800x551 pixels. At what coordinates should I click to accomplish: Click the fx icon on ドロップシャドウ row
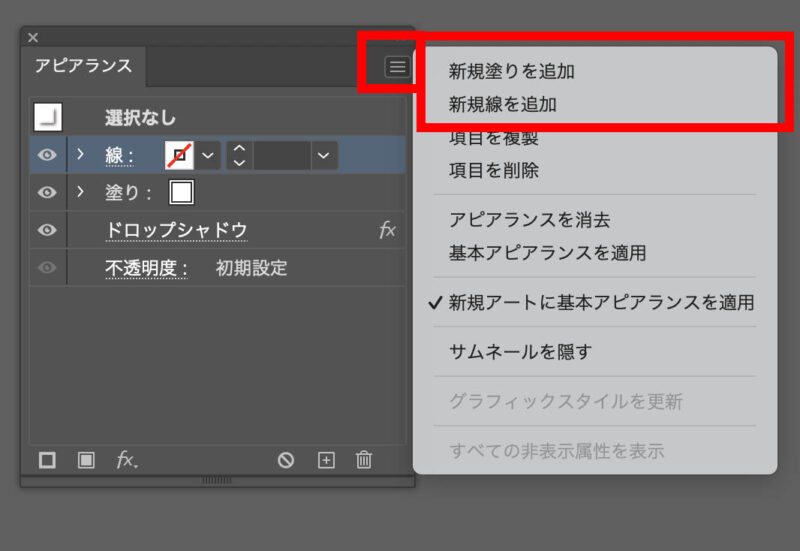(x=387, y=230)
